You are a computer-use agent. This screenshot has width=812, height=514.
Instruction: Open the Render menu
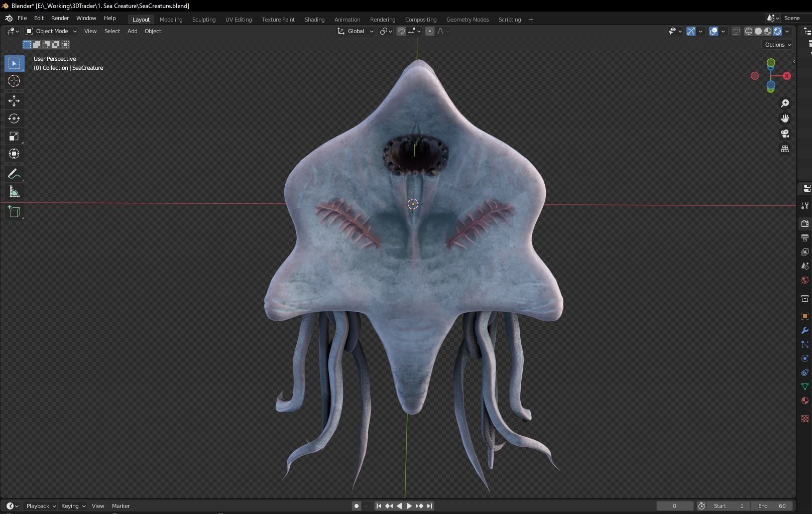[x=60, y=18]
